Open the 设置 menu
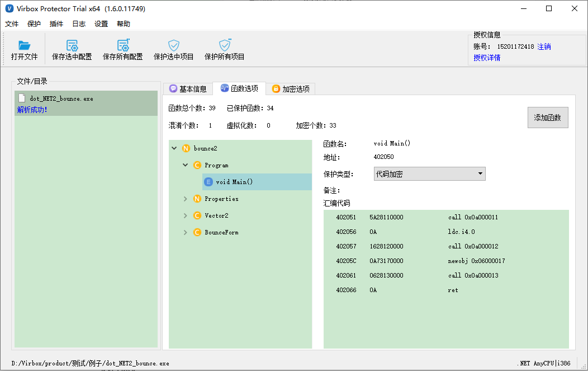 tap(101, 24)
